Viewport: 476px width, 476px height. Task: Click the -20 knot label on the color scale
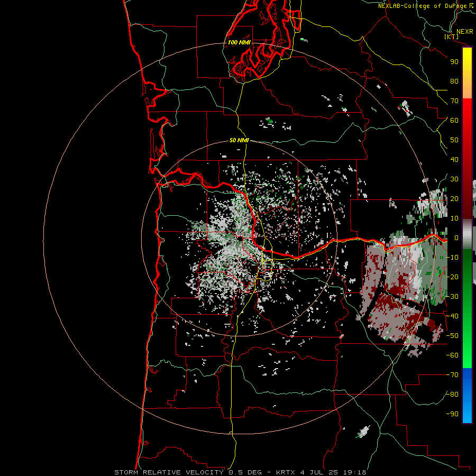coord(452,277)
